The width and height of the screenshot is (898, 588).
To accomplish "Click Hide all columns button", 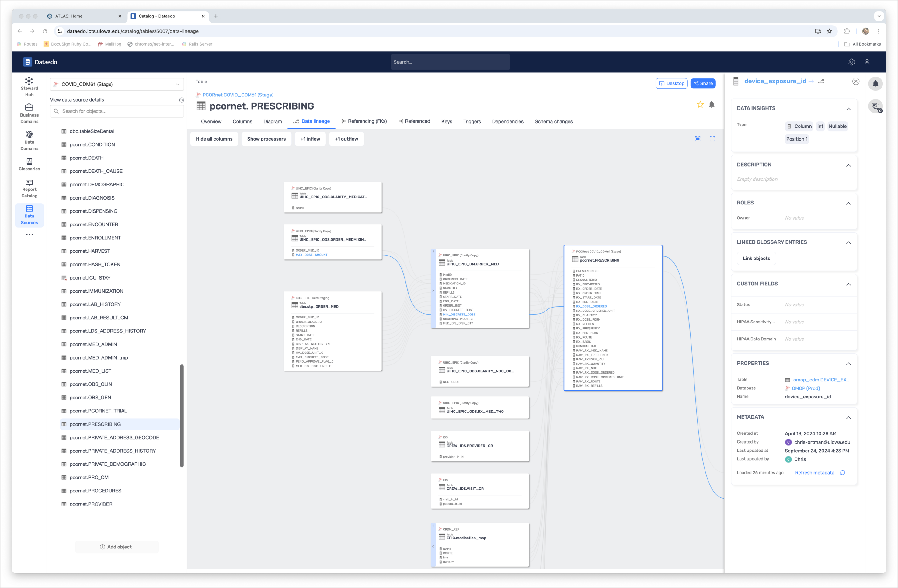I will click(x=214, y=139).
